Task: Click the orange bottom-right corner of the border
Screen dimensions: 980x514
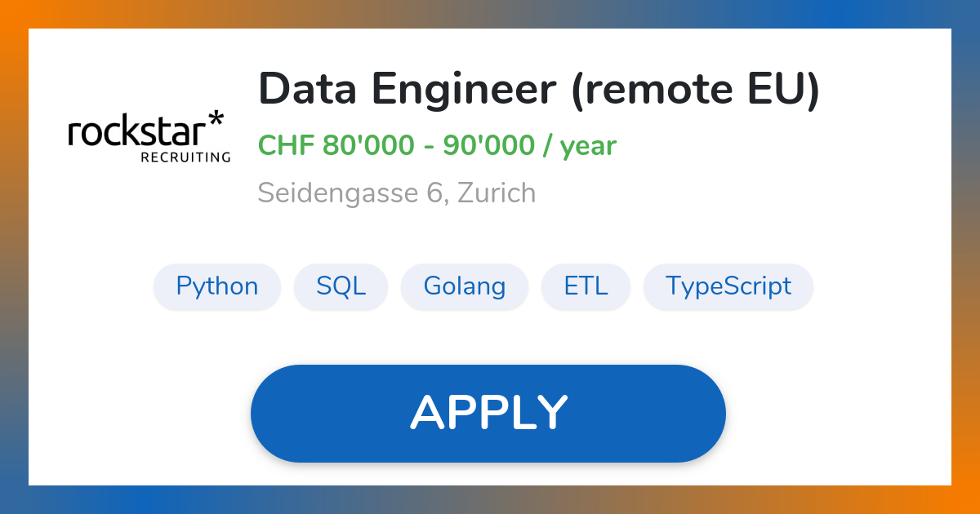Action: pyautogui.click(x=965, y=499)
